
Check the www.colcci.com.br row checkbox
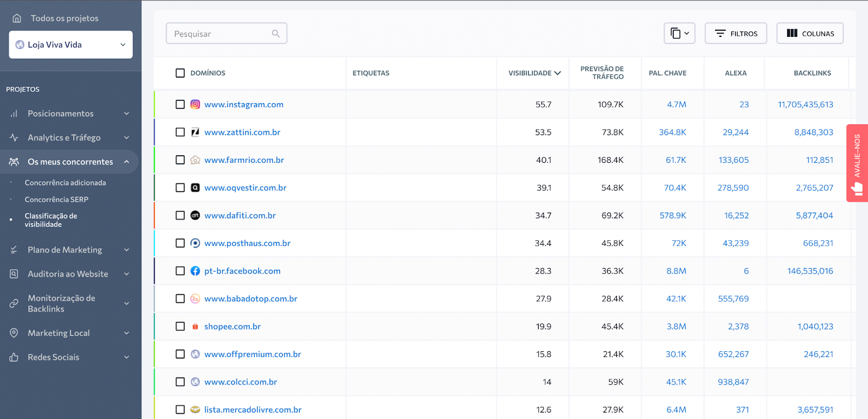[x=180, y=382]
